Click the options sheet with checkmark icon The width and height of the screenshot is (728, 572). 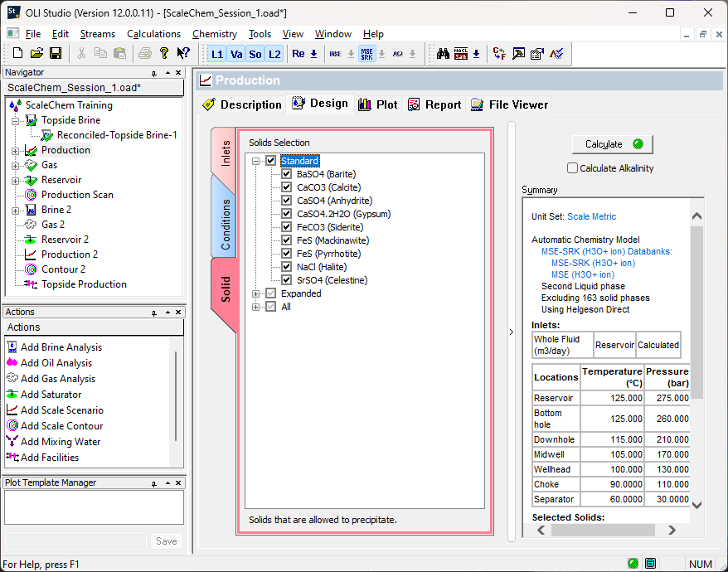(x=537, y=55)
